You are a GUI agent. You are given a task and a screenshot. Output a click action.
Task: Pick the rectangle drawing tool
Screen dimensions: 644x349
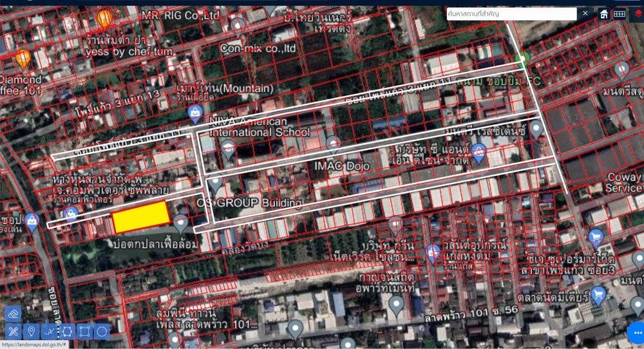click(84, 332)
